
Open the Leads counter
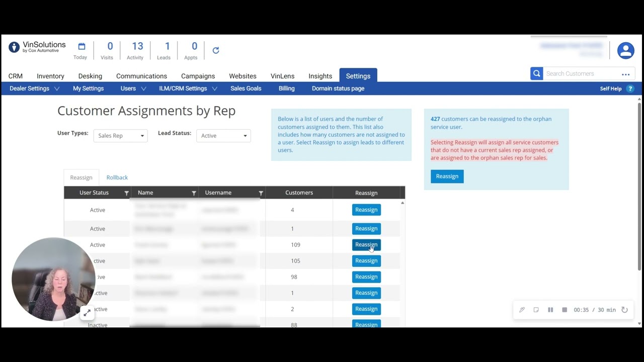(164, 50)
